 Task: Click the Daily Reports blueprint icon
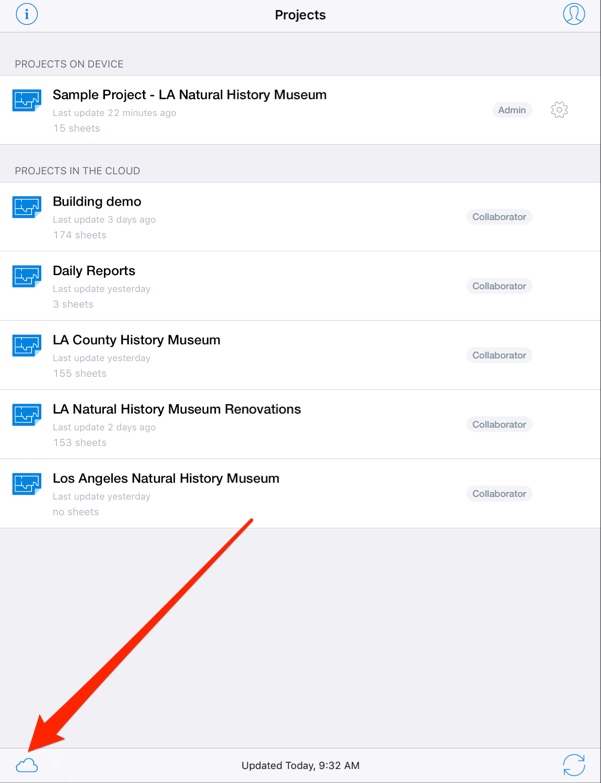click(x=26, y=277)
